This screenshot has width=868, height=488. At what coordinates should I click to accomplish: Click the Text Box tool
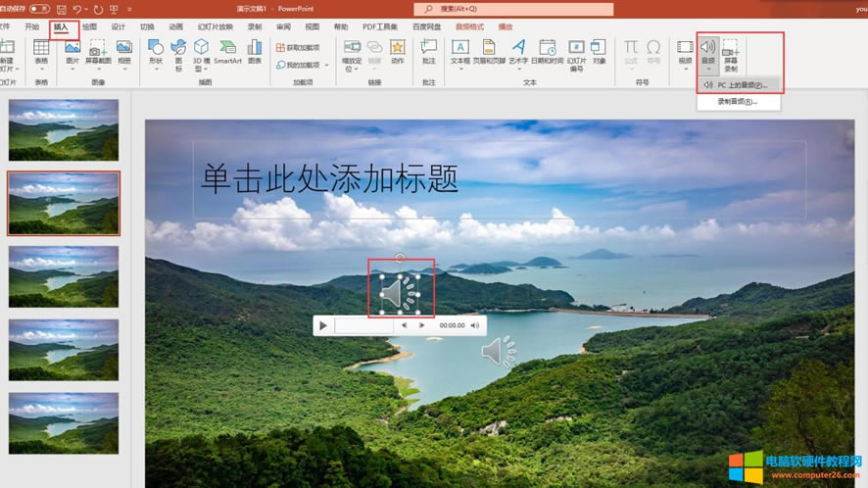click(x=460, y=51)
